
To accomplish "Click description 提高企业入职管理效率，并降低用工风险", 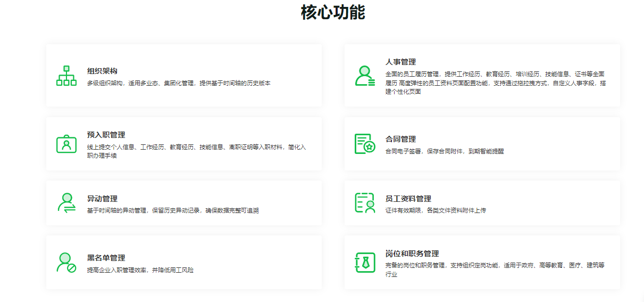I will pyautogui.click(x=140, y=270).
